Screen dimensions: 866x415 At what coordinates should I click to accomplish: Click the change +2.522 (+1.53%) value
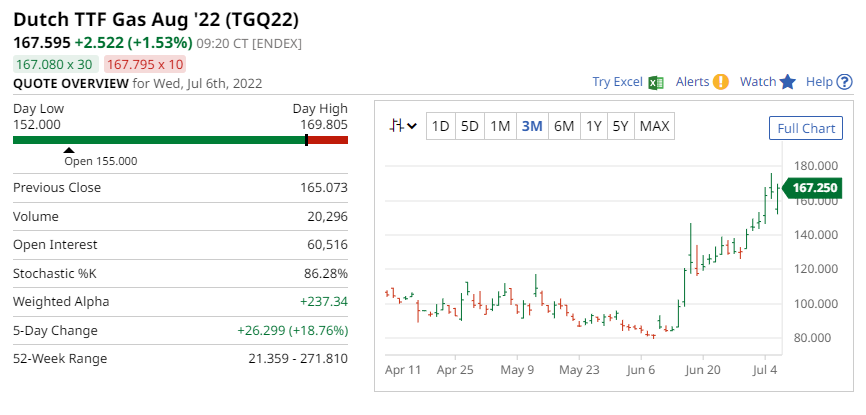click(x=134, y=43)
